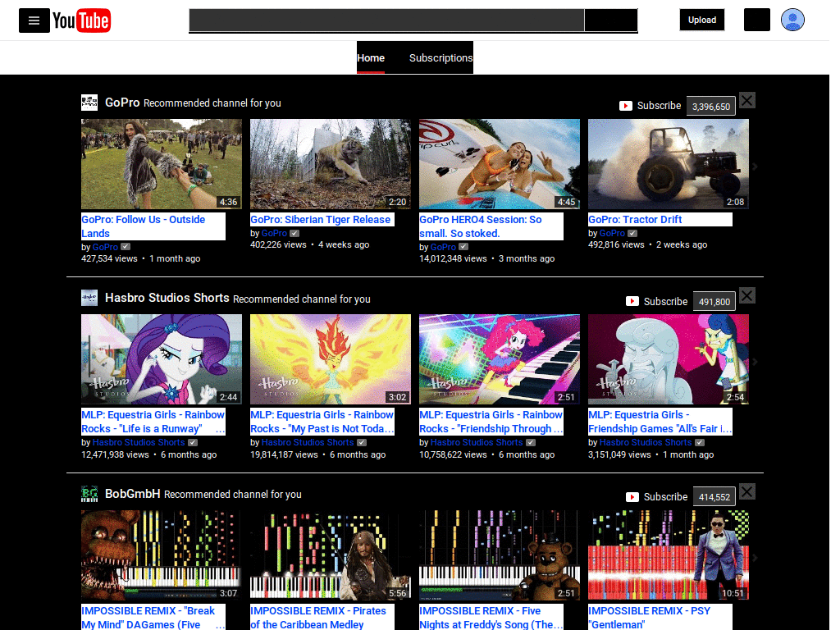Viewport: 840px width, 630px height.
Task: Open the HERO4 Session surfing thumbnail
Action: point(500,164)
